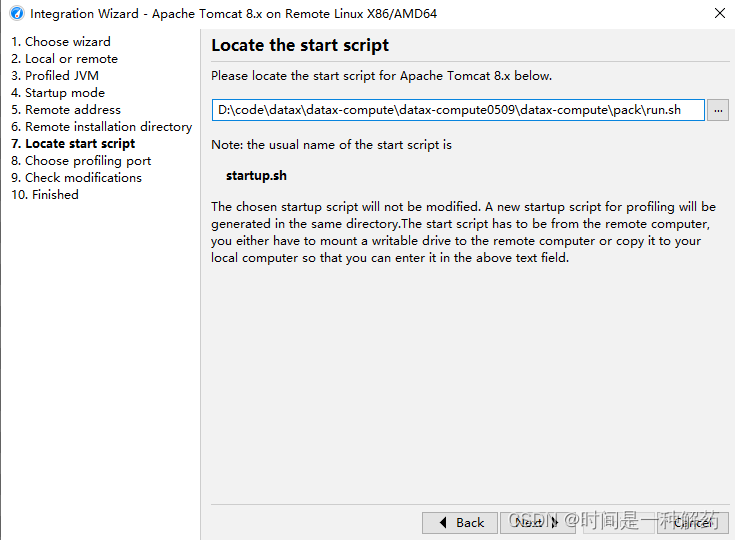The width and height of the screenshot is (735, 540).
Task: Select step 3. Profiled JVM
Action: coord(55,75)
